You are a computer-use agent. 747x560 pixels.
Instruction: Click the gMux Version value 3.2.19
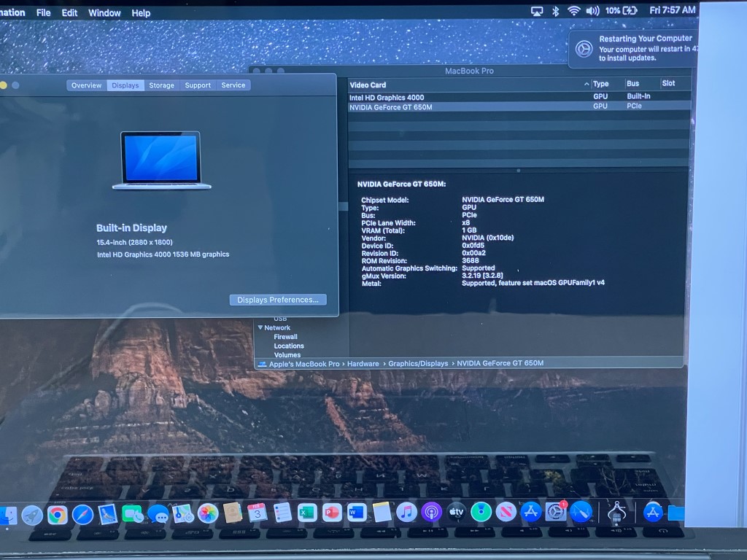(482, 275)
